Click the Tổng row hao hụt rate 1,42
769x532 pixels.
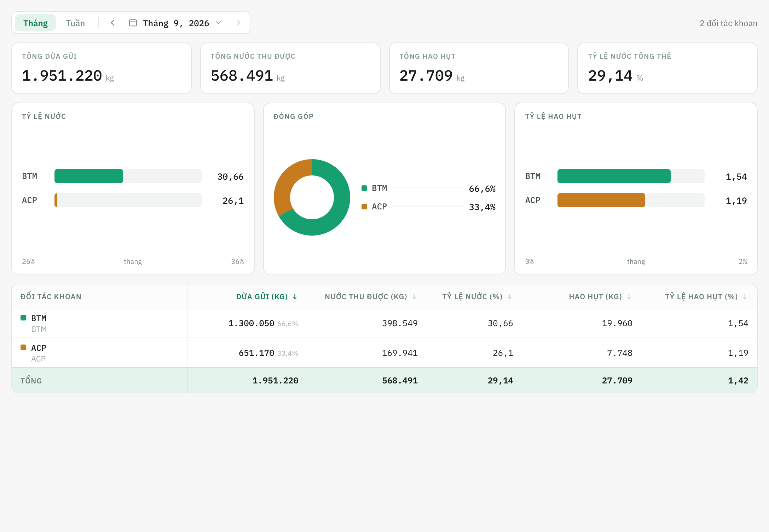(738, 381)
